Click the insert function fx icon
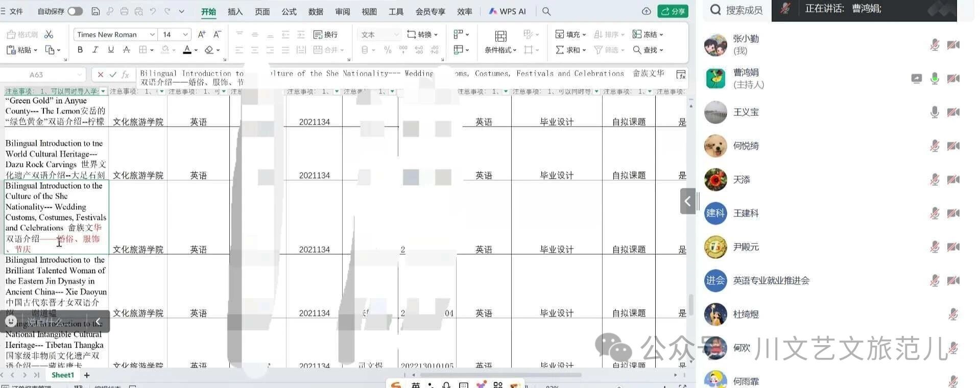 pyautogui.click(x=125, y=75)
